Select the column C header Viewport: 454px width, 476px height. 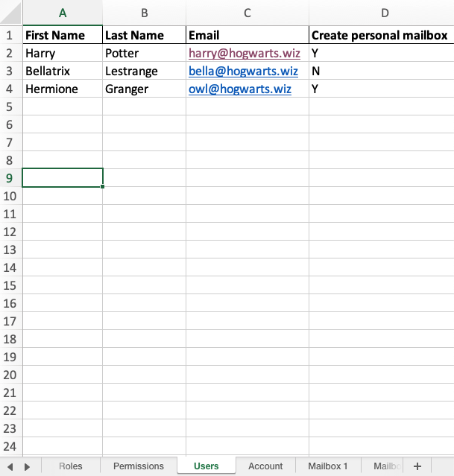[248, 13]
